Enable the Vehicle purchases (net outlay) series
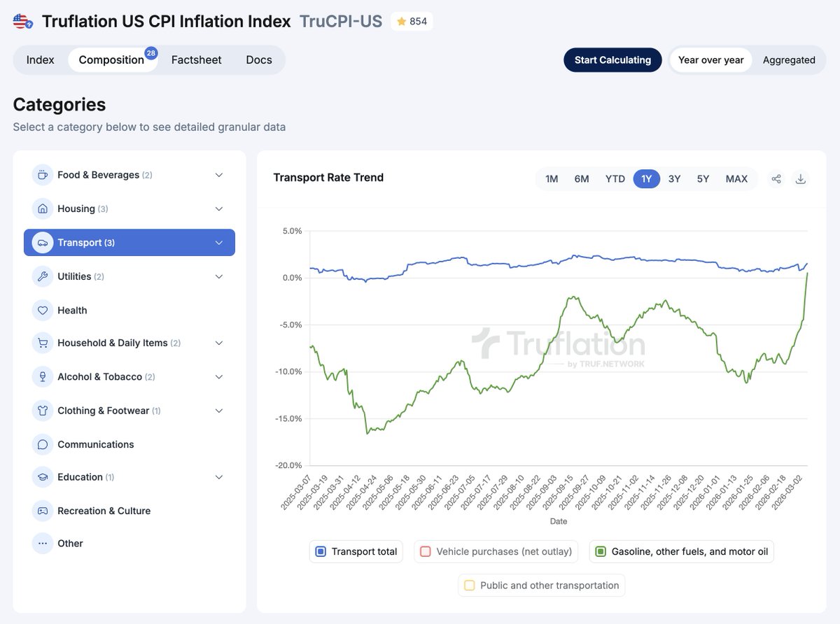 coord(496,551)
